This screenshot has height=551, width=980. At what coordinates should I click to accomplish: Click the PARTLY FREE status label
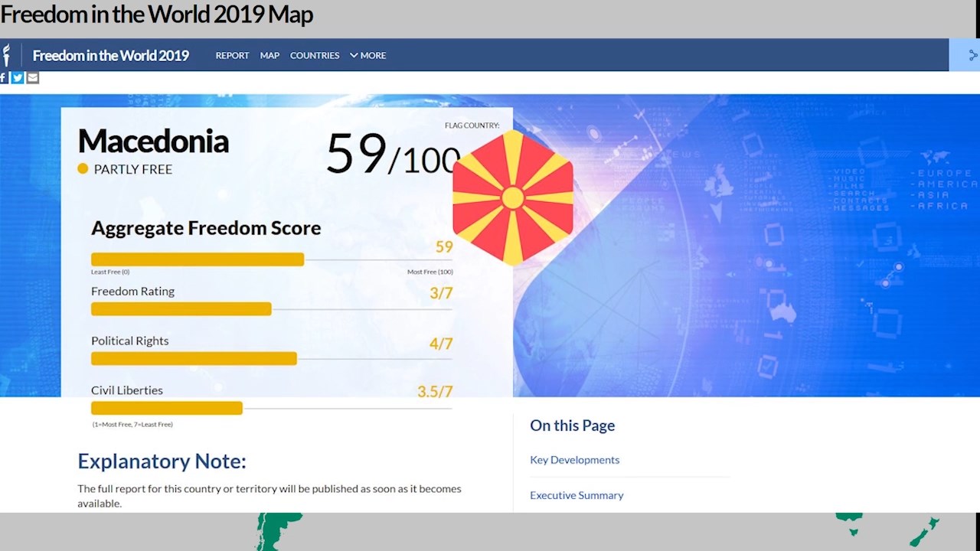(133, 169)
